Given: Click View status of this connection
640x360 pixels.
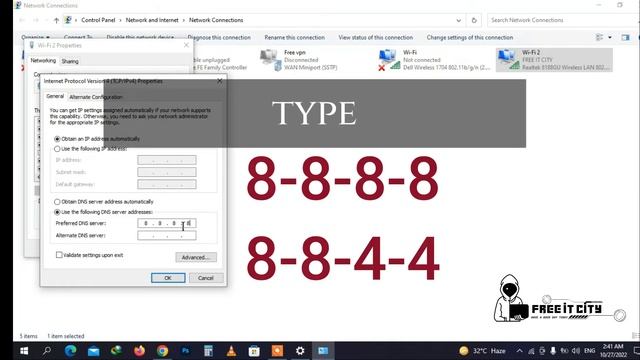Looking at the screenshot, I should point(376,37).
